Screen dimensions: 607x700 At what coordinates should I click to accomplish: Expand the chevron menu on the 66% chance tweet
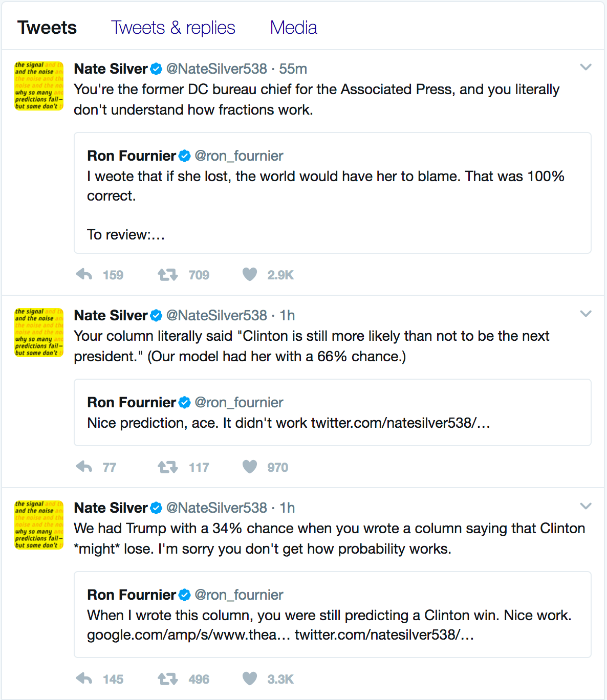(586, 314)
